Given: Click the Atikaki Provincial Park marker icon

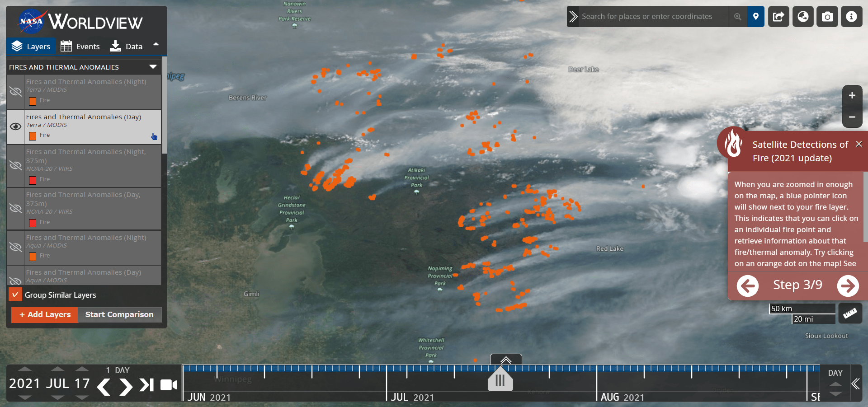Looking at the screenshot, I should click(x=416, y=192).
